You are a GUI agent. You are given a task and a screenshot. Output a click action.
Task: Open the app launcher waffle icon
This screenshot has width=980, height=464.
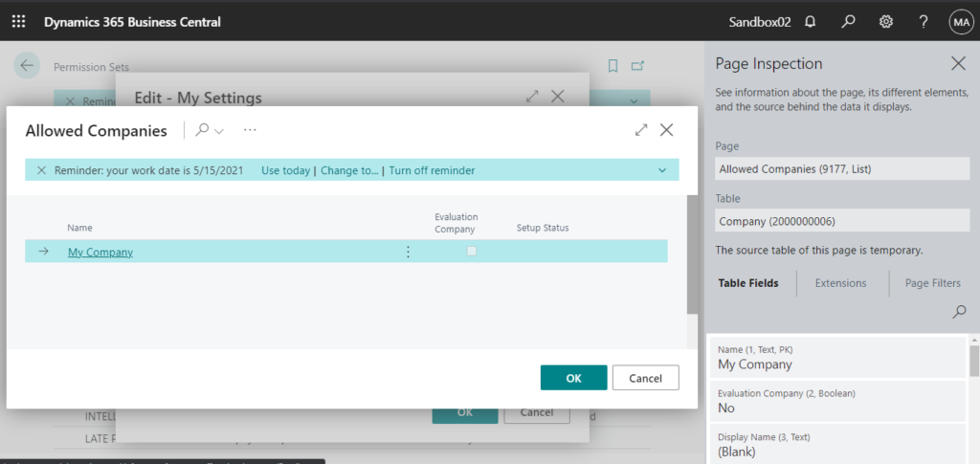(19, 22)
